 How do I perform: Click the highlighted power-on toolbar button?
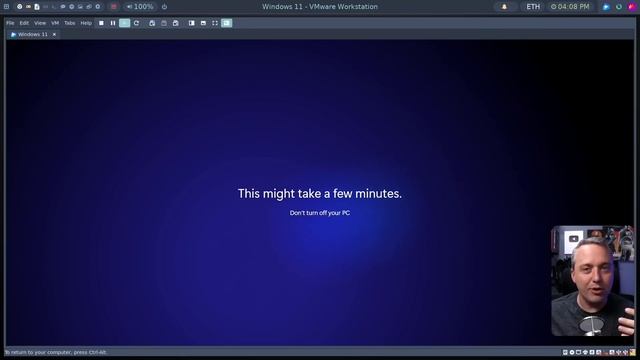(x=124, y=23)
